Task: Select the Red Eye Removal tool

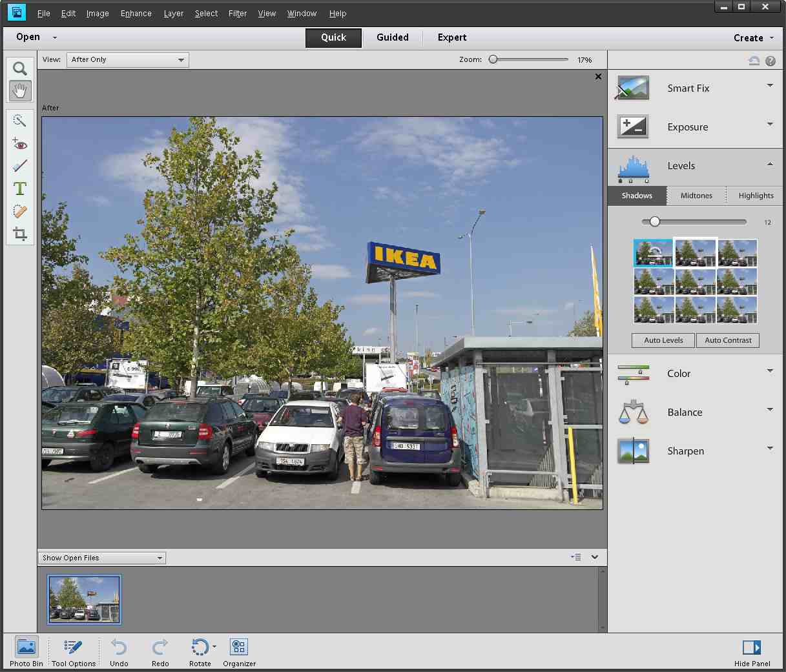Action: [x=20, y=143]
